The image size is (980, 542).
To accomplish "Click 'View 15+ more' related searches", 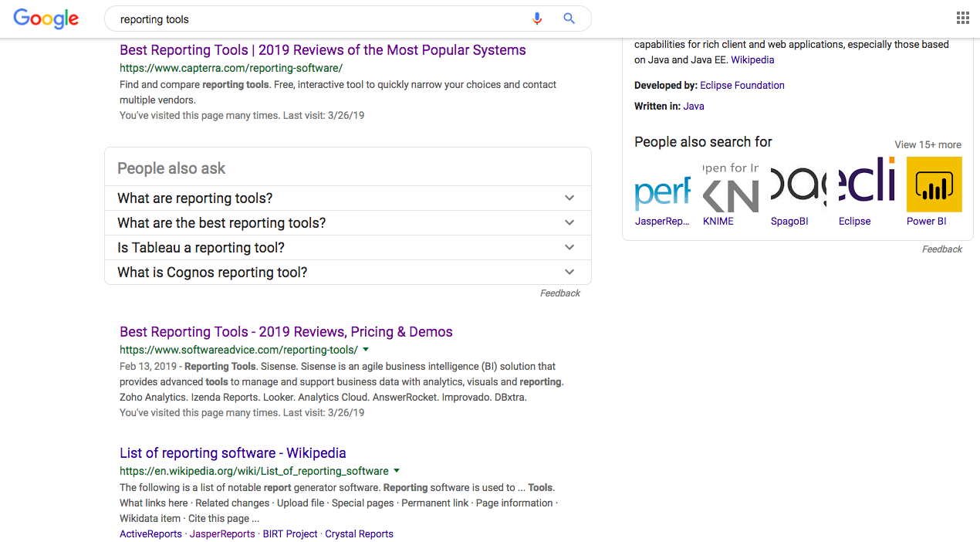I will [x=928, y=144].
